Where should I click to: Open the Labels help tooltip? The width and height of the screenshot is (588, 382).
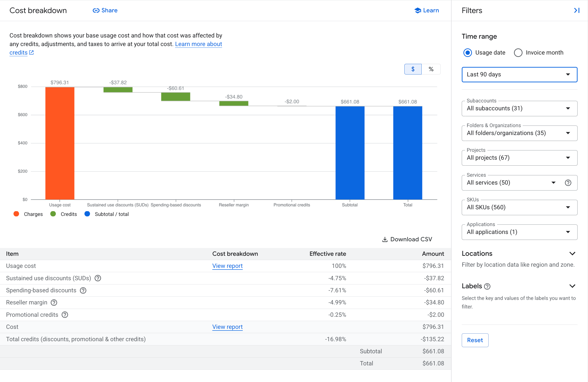487,286
